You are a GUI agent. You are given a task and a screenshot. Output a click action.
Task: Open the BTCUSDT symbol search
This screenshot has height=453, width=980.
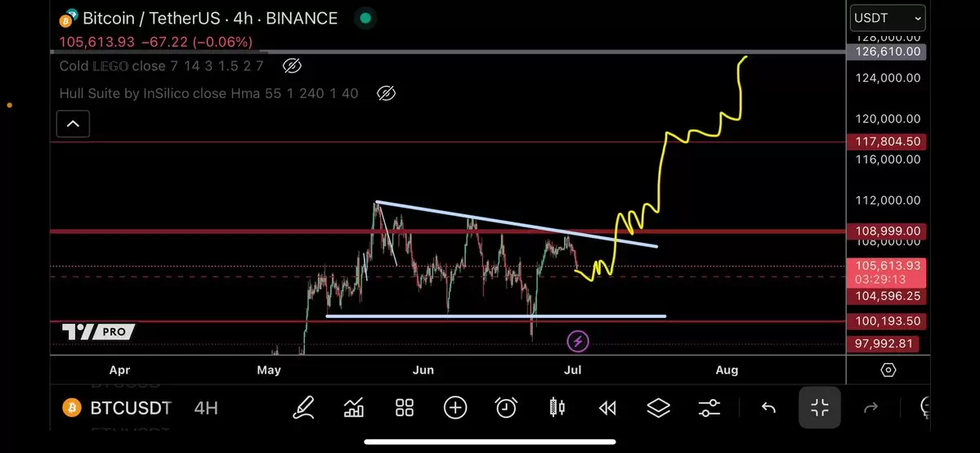(131, 409)
